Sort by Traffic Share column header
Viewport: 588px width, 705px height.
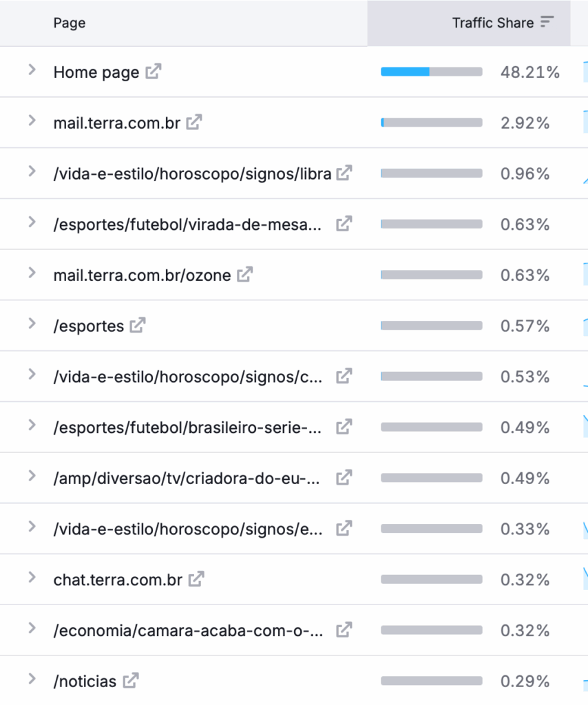pyautogui.click(x=492, y=23)
